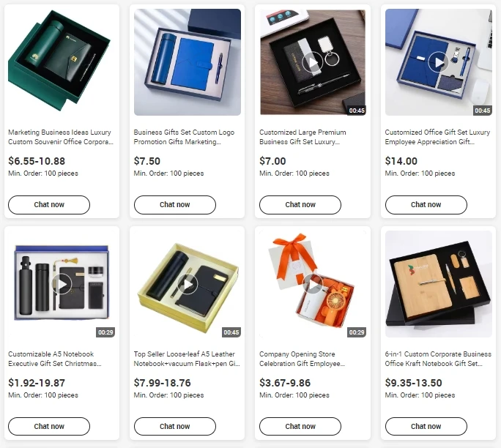Chat now for the $6.55-10.88 gift set
Viewport: 501px width, 448px height.
pyautogui.click(x=49, y=205)
